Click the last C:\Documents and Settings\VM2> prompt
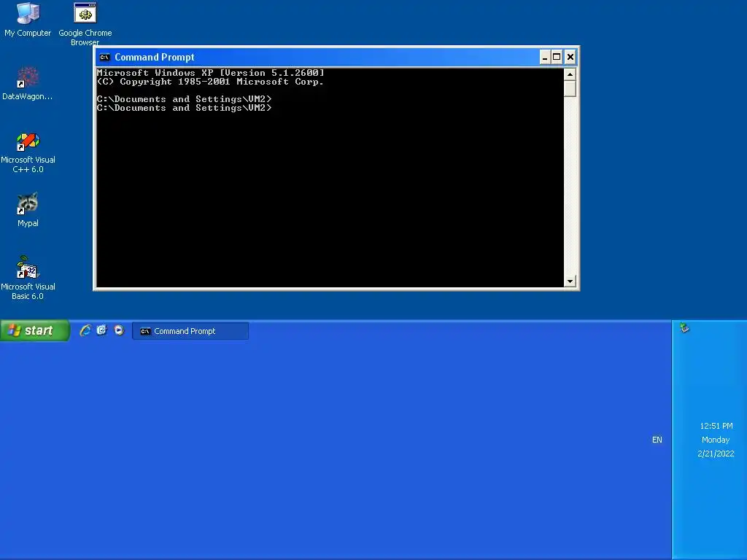Viewport: 747px width, 560px height. 184,108
